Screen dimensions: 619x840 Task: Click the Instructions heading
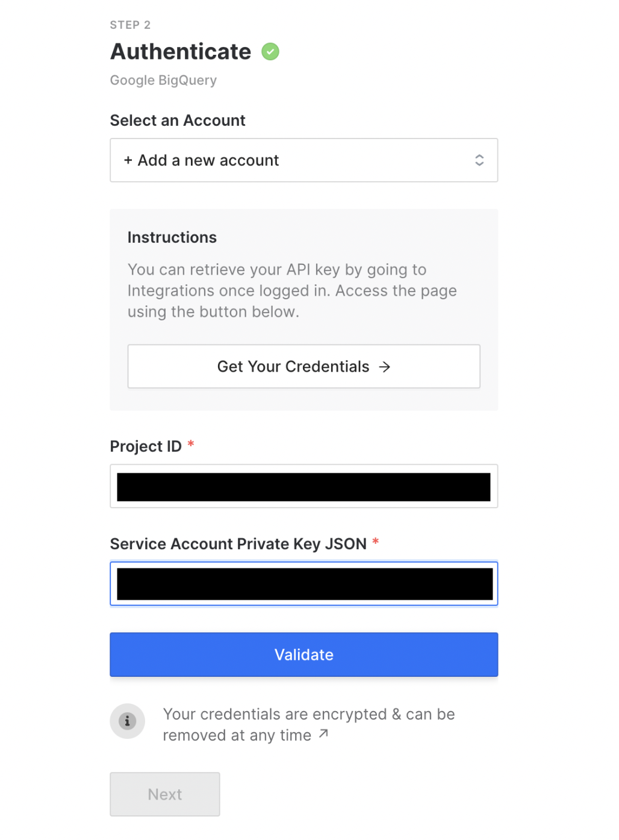(x=172, y=237)
